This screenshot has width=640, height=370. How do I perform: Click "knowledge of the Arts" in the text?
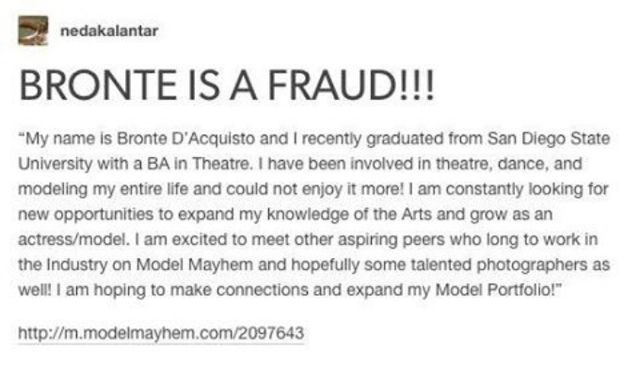[x=349, y=215]
